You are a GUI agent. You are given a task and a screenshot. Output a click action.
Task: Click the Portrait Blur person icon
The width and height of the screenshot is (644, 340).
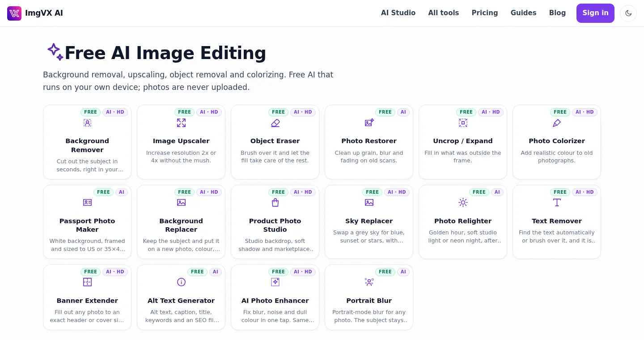coord(369,282)
